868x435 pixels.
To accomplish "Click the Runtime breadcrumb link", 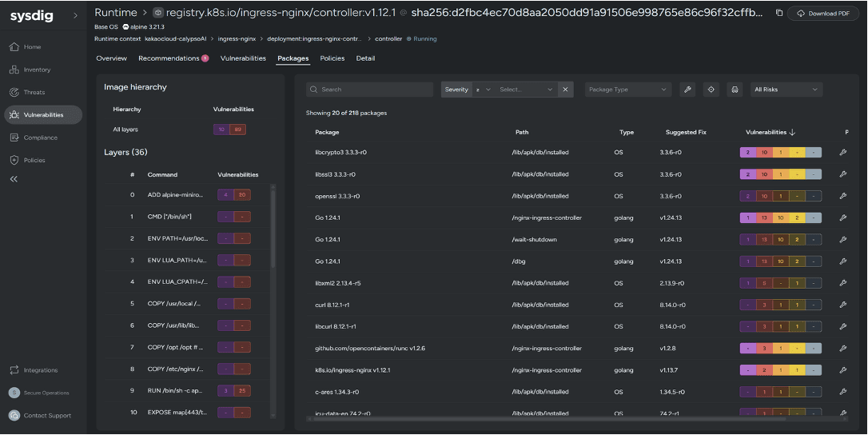I will [x=116, y=12].
